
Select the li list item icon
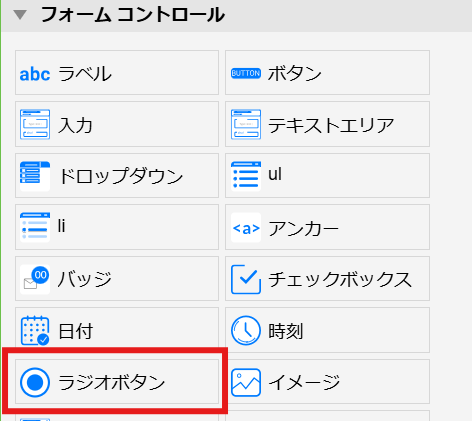(x=35, y=227)
